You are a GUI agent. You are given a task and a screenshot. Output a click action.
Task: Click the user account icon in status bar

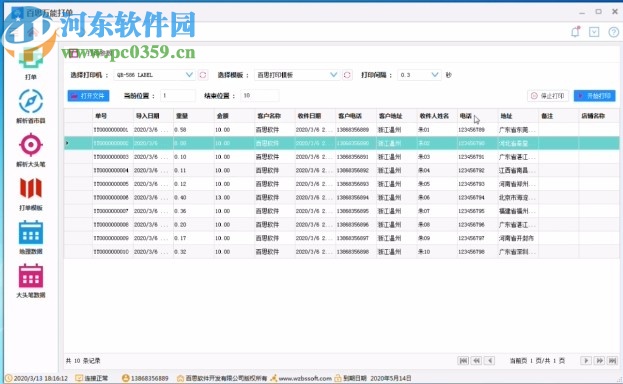coord(126,378)
